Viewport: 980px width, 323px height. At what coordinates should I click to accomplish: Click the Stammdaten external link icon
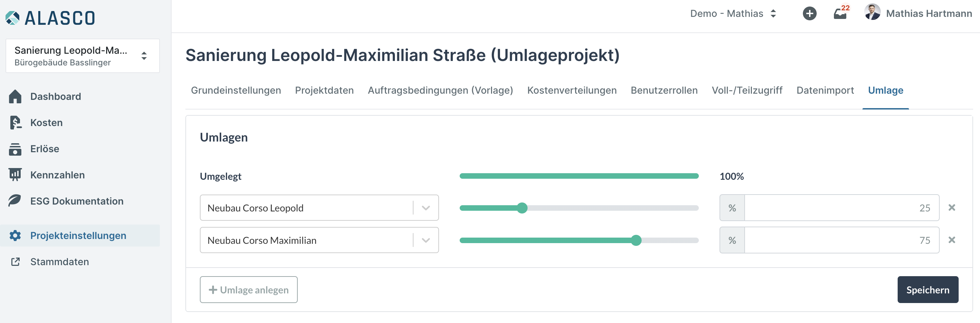pos(15,262)
